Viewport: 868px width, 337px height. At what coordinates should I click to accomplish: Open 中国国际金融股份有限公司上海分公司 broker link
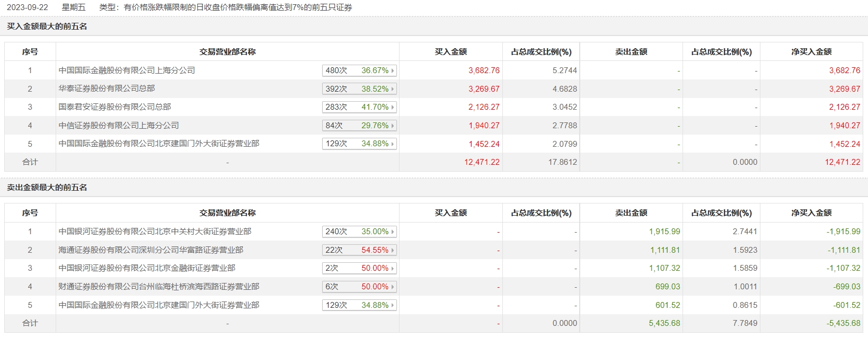pyautogui.click(x=127, y=70)
